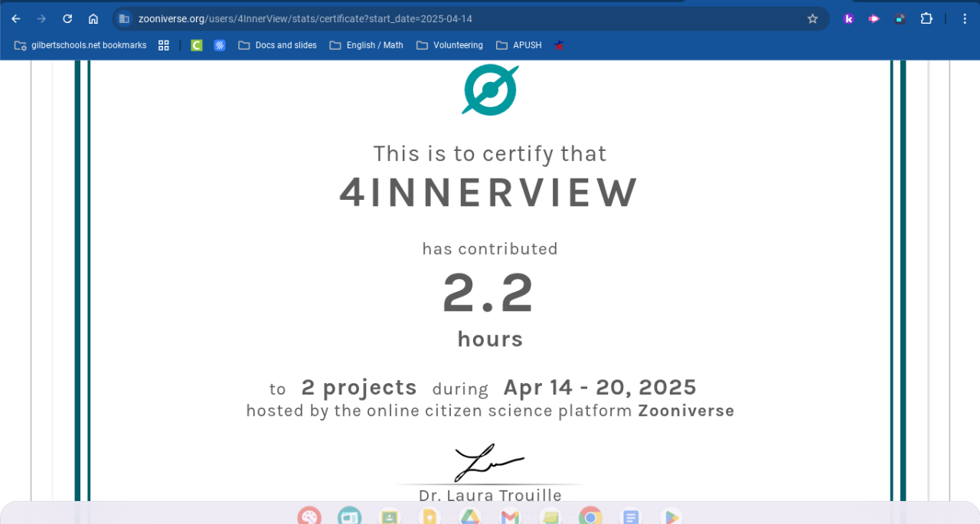
Task: Go back to the previous page
Action: [16, 18]
